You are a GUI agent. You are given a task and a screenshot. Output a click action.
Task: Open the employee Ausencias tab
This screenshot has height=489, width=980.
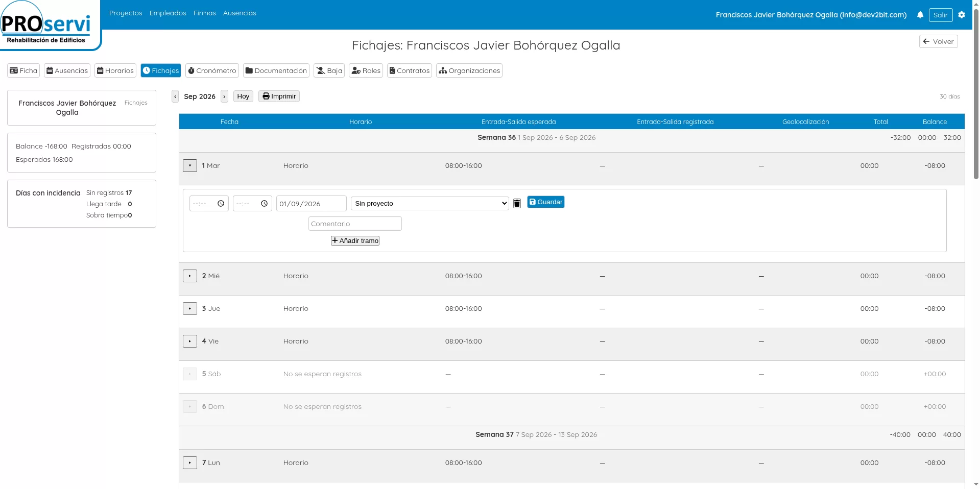tap(67, 70)
